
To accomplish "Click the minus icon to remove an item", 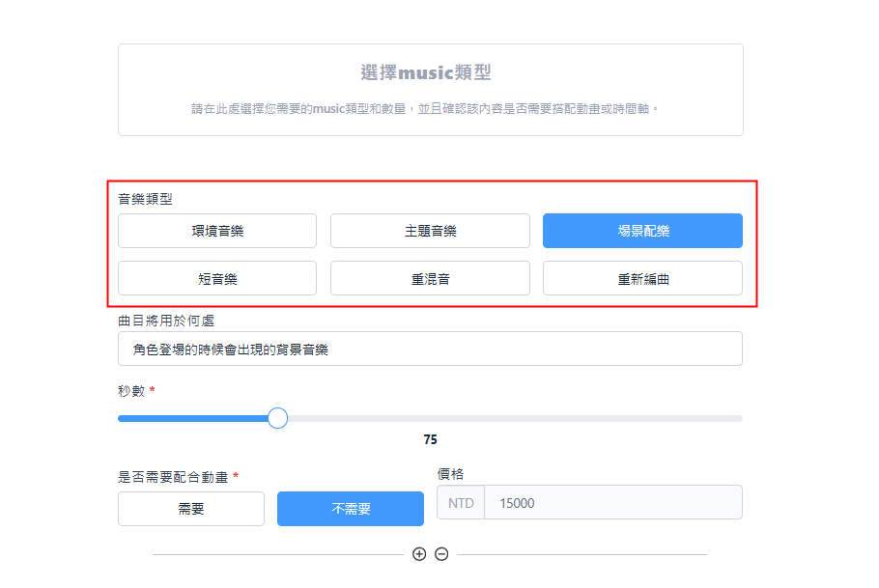I will click(x=441, y=554).
